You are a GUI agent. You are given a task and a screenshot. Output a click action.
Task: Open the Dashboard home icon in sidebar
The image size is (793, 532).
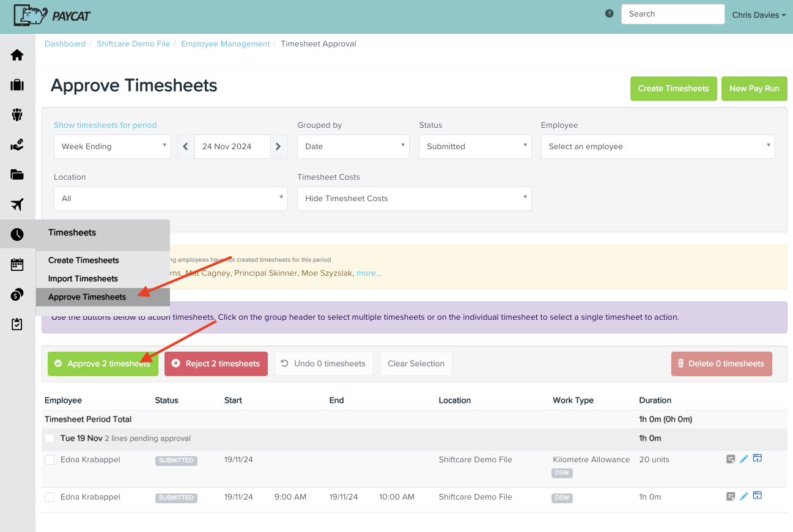click(17, 55)
